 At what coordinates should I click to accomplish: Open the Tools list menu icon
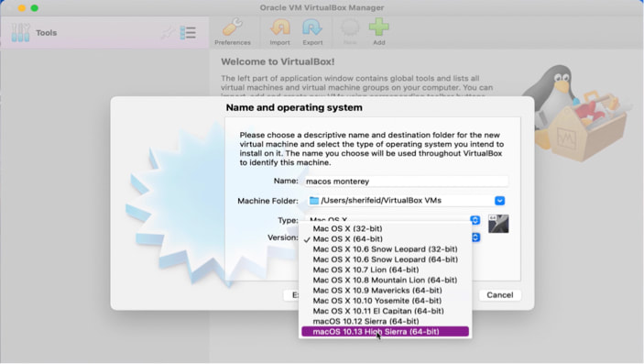[188, 33]
